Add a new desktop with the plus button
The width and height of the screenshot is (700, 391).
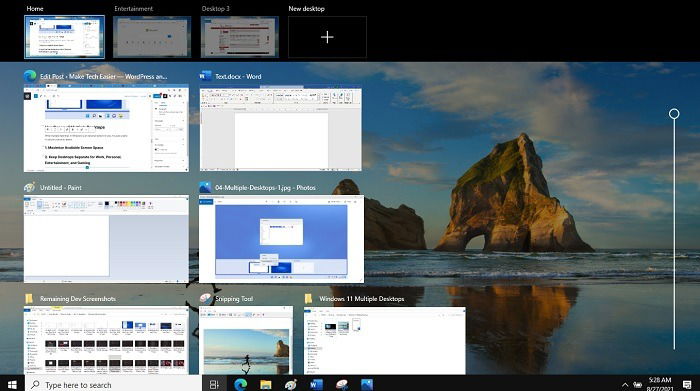[327, 37]
